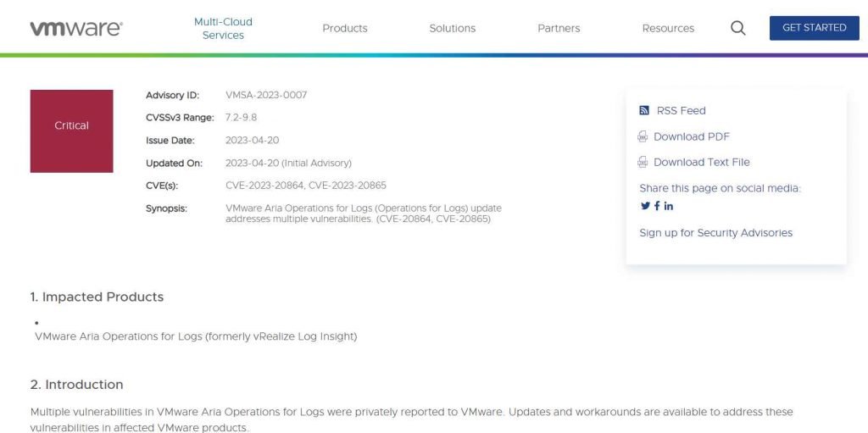Image resolution: width=868 pixels, height=433 pixels.
Task: Open the RSS Feed link
Action: [x=681, y=111]
